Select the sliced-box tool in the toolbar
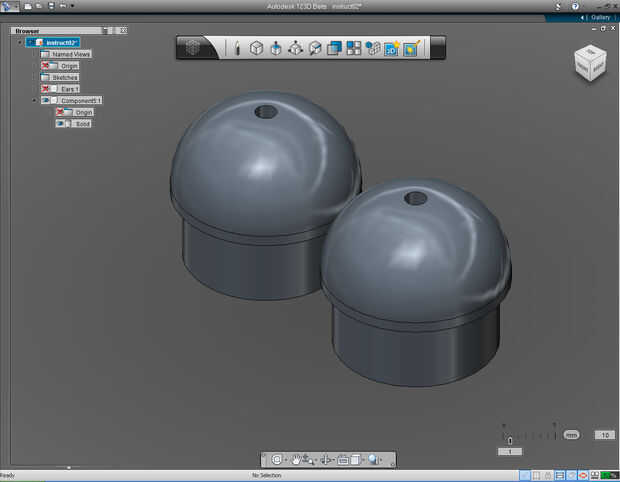Viewport: 620px width, 482px height. [x=315, y=48]
